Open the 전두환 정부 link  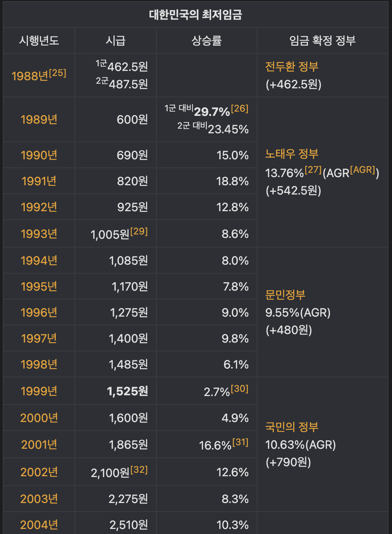[x=292, y=66]
